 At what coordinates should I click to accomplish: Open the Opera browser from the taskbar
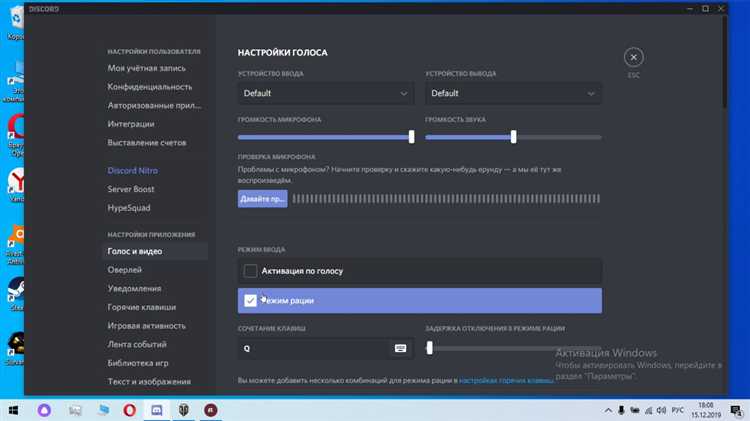[x=130, y=410]
